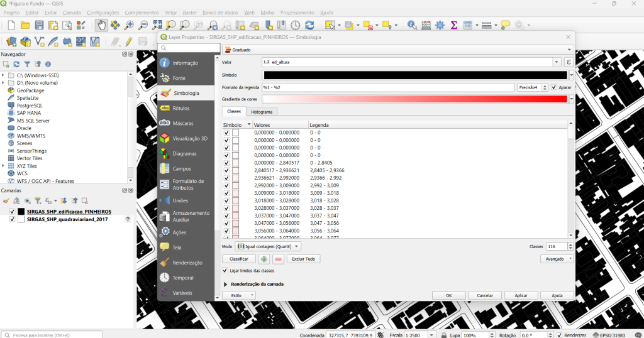644x338 pixels.
Task: Uncheck class 0,000000 - 2,840517 checkbox
Action: tap(226, 163)
